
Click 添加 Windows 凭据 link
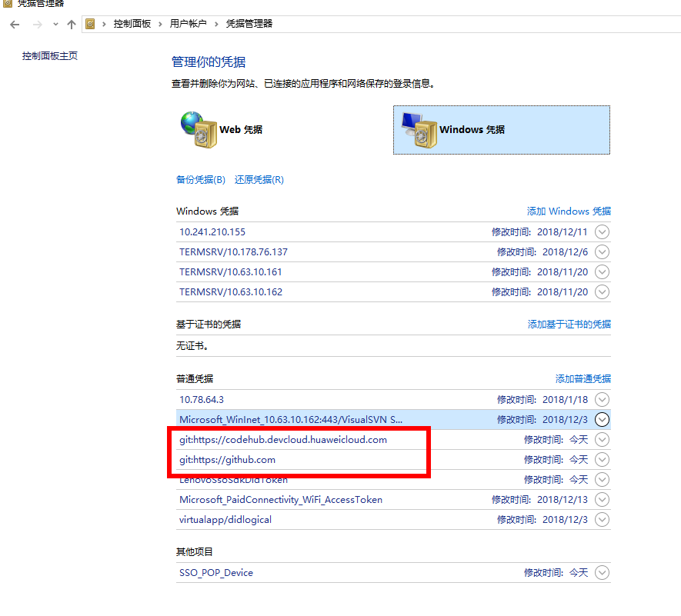(569, 211)
